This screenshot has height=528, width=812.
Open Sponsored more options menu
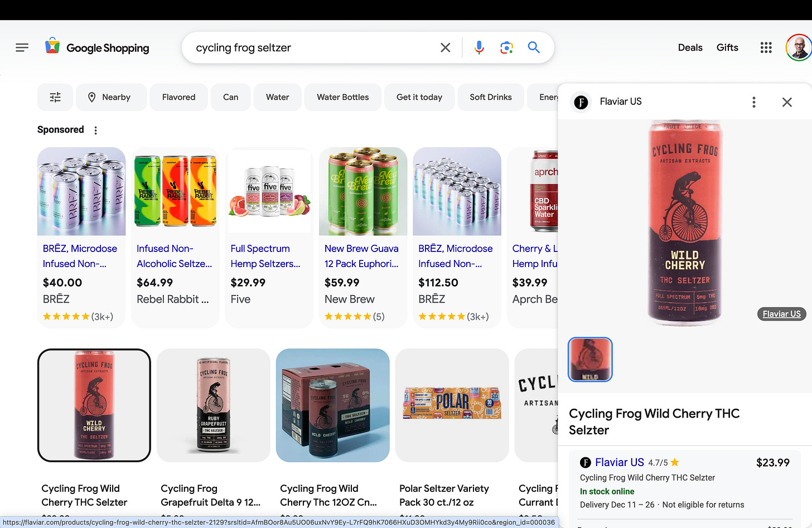[96, 130]
